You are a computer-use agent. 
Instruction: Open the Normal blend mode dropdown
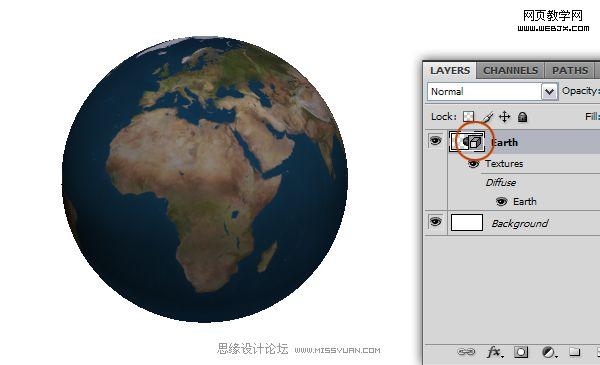(492, 92)
